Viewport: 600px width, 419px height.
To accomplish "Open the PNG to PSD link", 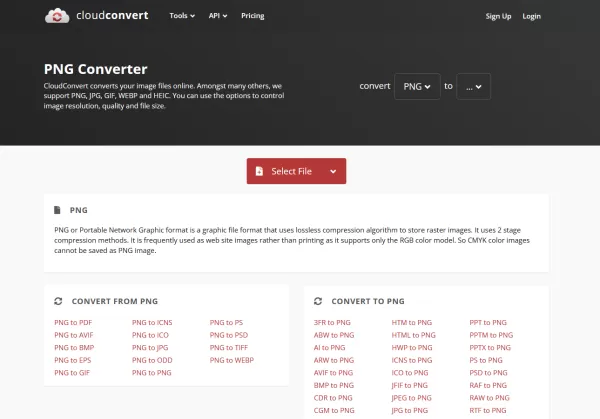I will tap(228, 335).
